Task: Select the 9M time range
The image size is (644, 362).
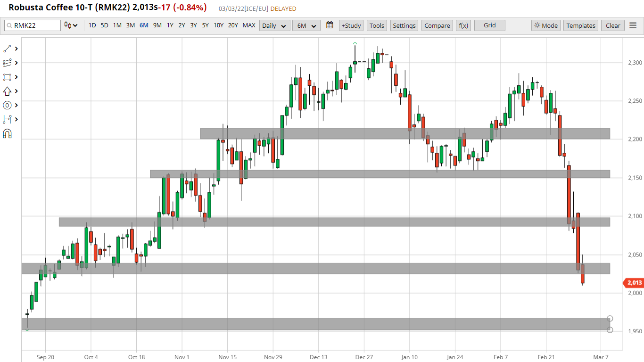Action: [x=157, y=25]
